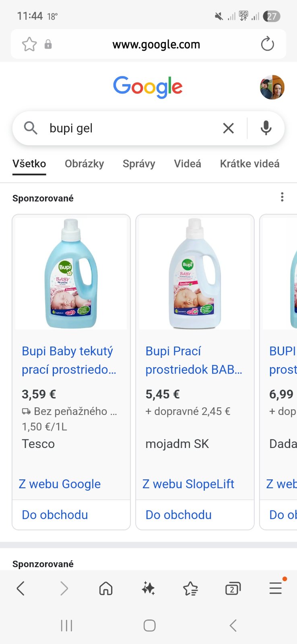The width and height of the screenshot is (297, 644).
Task: Bookmark page with the star icon
Action: pos(29,44)
